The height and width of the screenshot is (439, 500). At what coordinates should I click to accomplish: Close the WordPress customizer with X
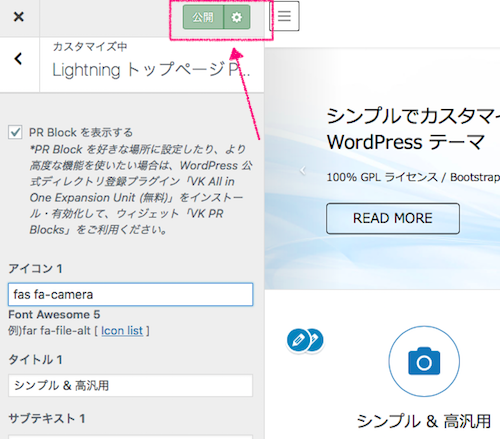coord(19,17)
